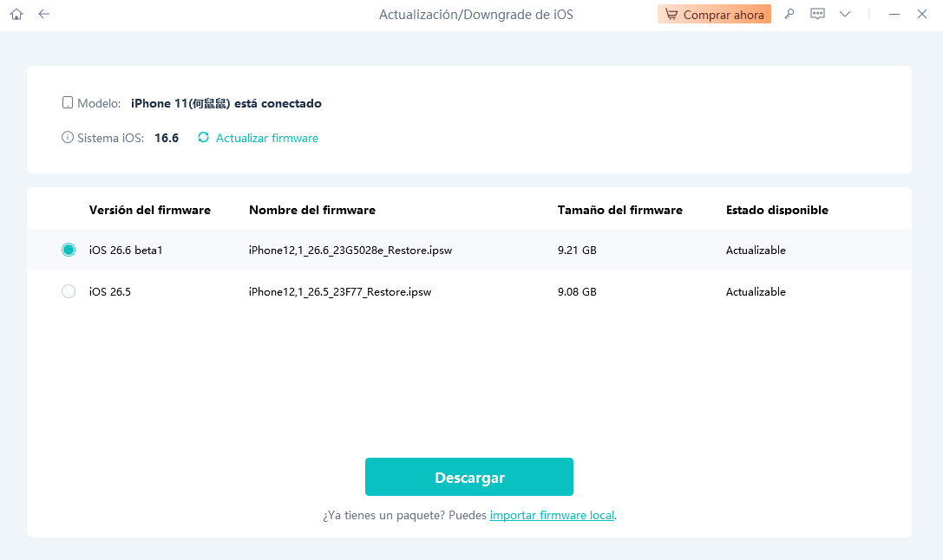Click the back arrow icon
The image size is (943, 560).
click(x=44, y=14)
